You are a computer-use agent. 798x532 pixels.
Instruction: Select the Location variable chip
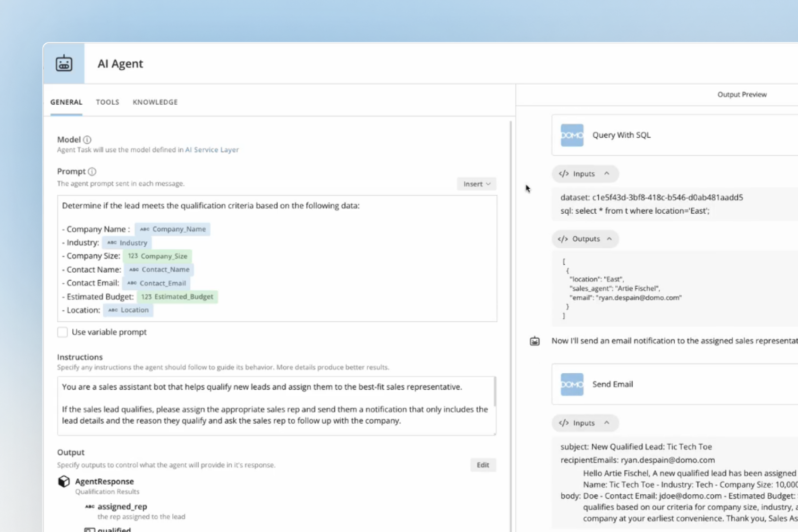point(128,310)
